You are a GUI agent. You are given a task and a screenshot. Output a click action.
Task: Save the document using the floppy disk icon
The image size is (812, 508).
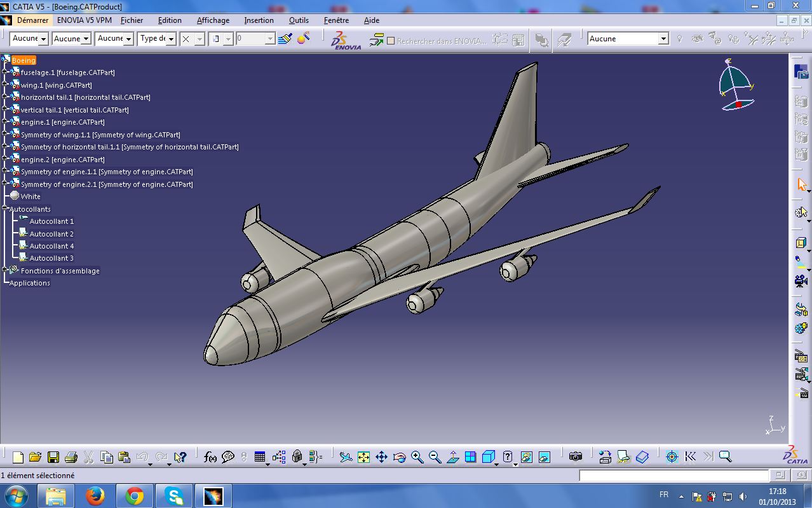(53, 457)
